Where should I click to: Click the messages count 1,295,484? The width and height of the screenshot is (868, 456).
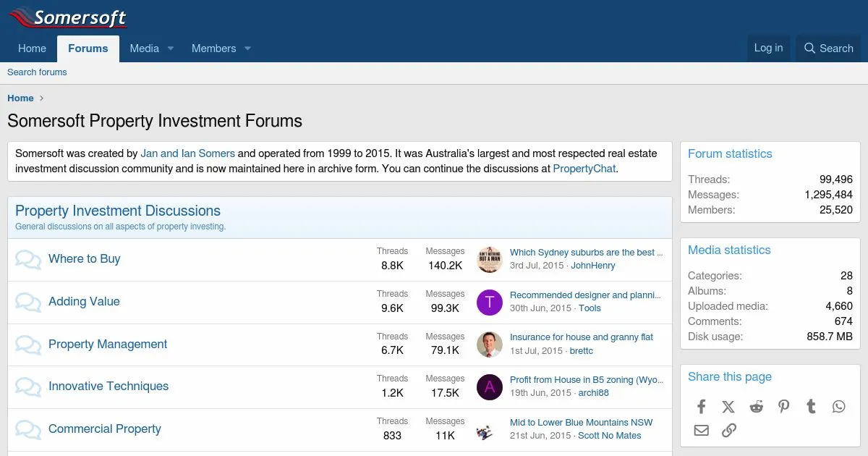[x=828, y=195]
